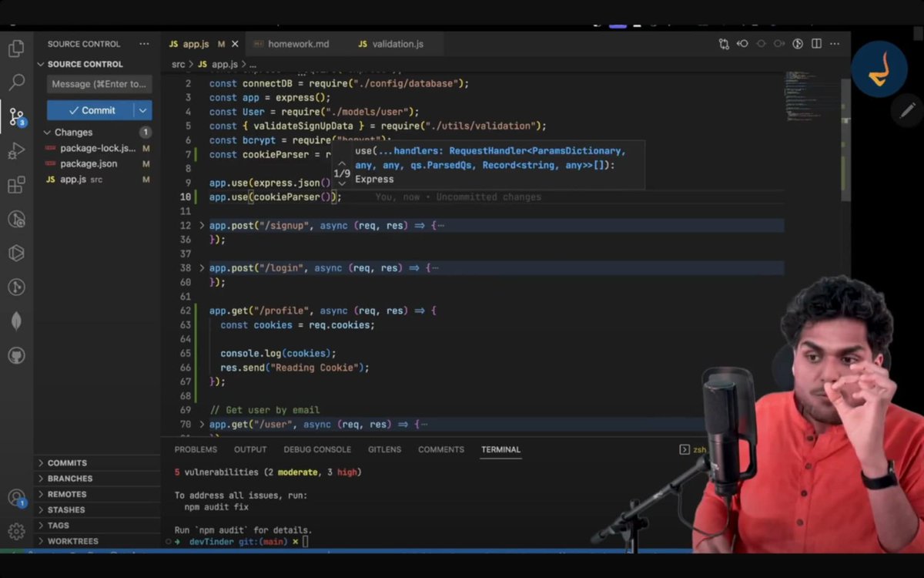
Task: Click the "// Get user by email" comment
Action: tap(264, 410)
